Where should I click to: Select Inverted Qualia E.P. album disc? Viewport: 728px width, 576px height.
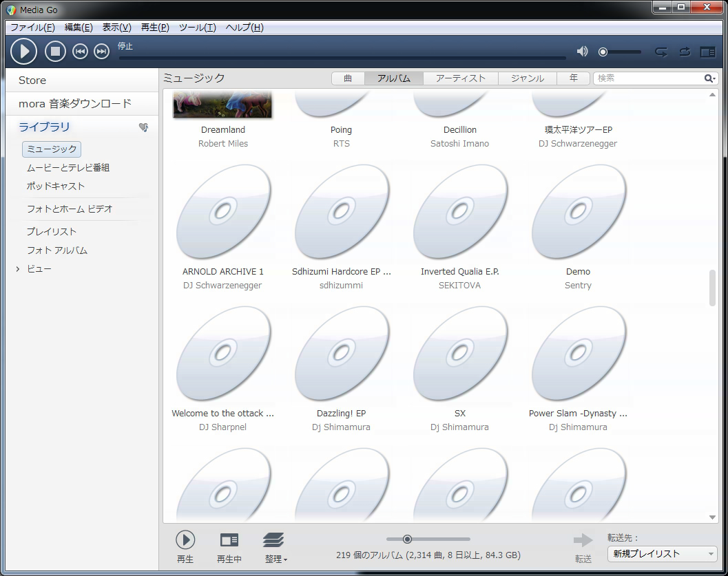(459, 211)
